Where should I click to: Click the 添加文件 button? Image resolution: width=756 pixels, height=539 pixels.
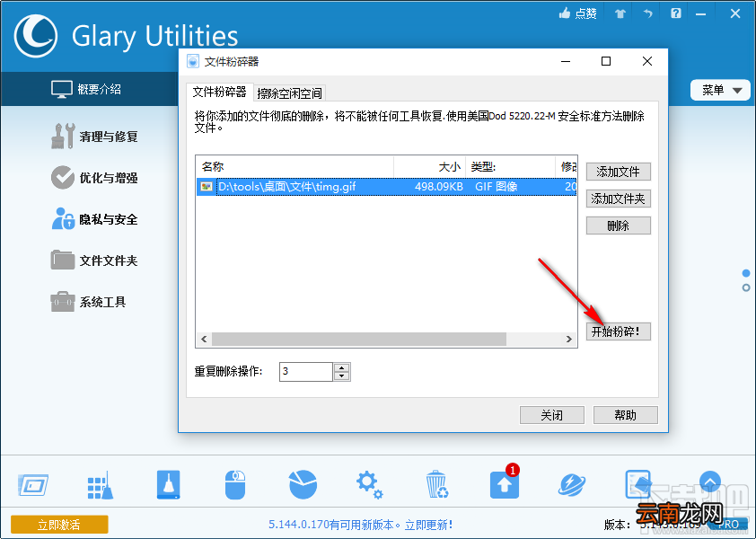tap(618, 172)
